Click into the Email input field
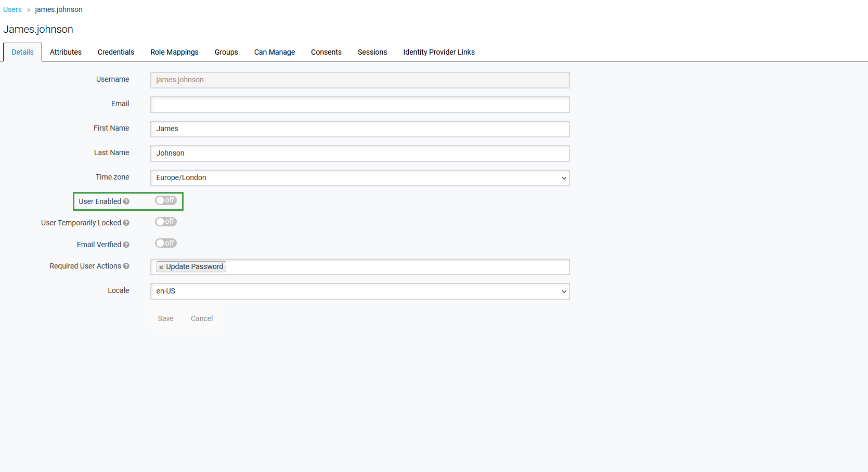This screenshot has width=868, height=472. (360, 105)
